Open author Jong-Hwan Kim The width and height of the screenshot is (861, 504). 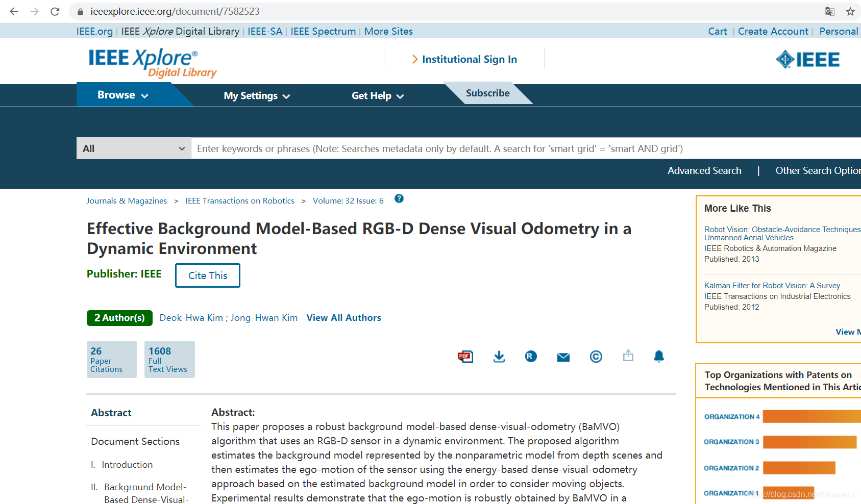[x=264, y=318]
